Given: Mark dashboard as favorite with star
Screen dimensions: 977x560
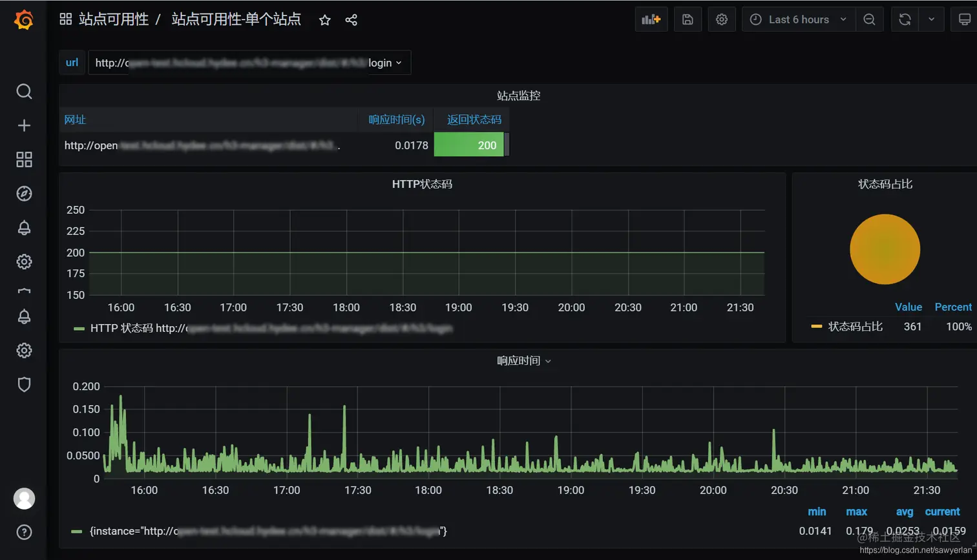Looking at the screenshot, I should tap(325, 20).
